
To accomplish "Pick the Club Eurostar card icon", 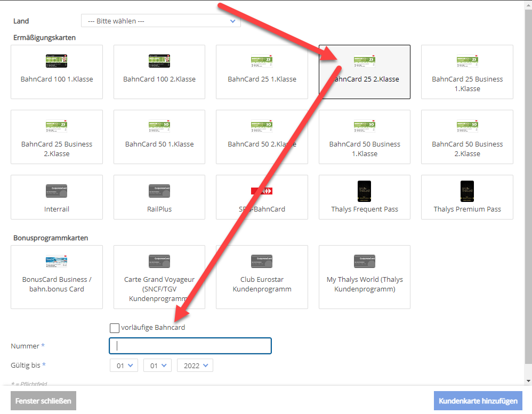I will coord(262,262).
